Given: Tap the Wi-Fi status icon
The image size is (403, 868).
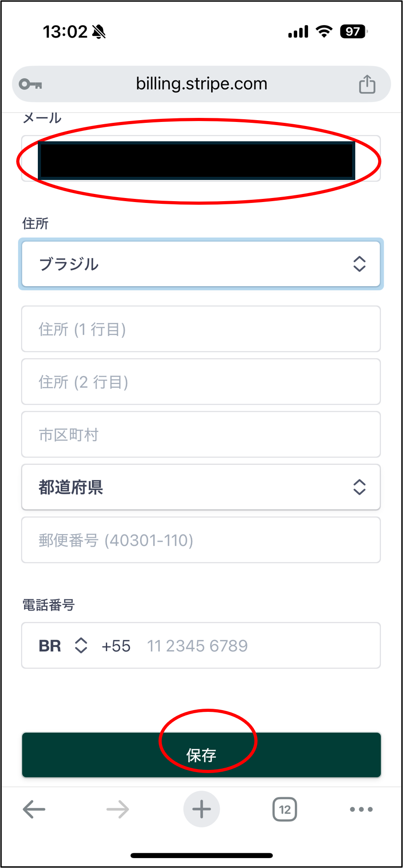Looking at the screenshot, I should point(324,31).
